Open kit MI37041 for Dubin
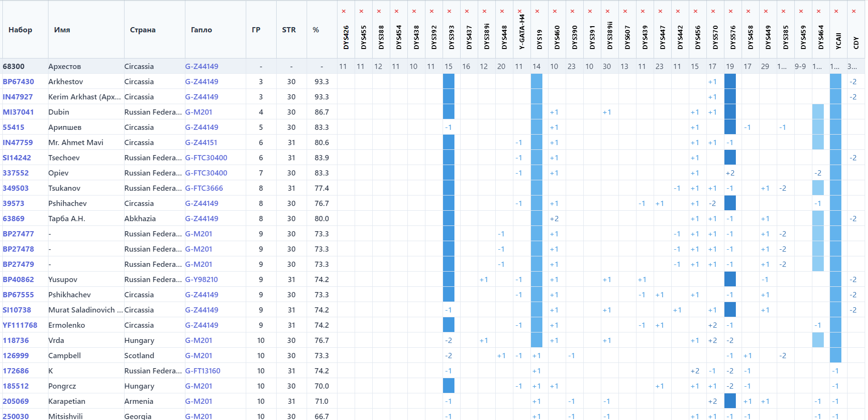Screen dimensions: 868x420 (19, 112)
